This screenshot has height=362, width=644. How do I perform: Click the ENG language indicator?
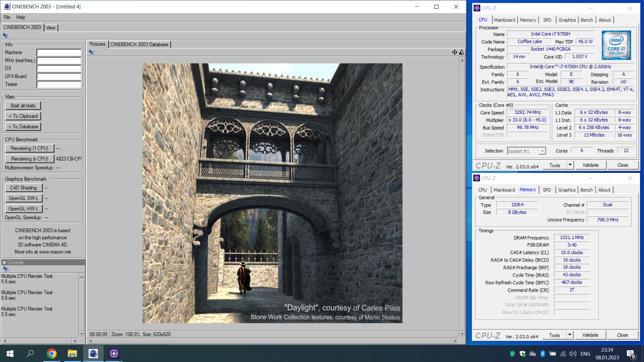(x=586, y=354)
